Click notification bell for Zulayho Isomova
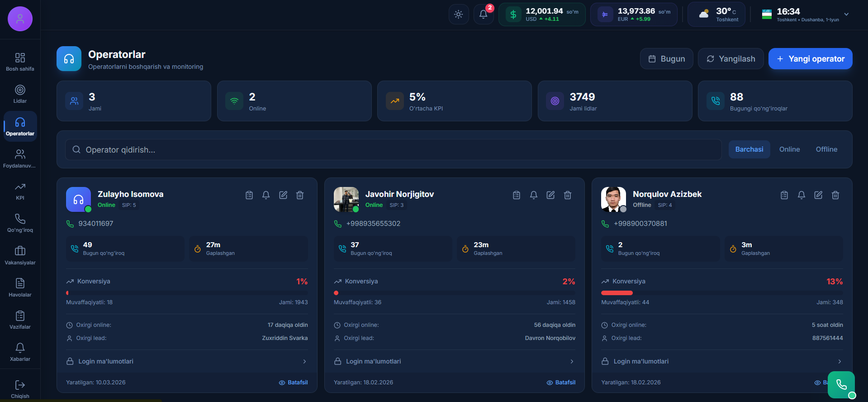 point(266,195)
